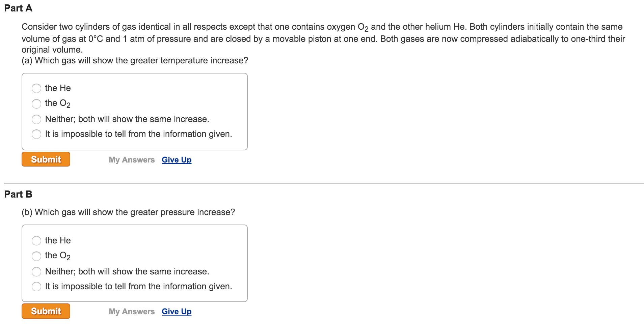644x325 pixels.
Task: Click the question (b) pressure increase text
Action: pos(128,212)
